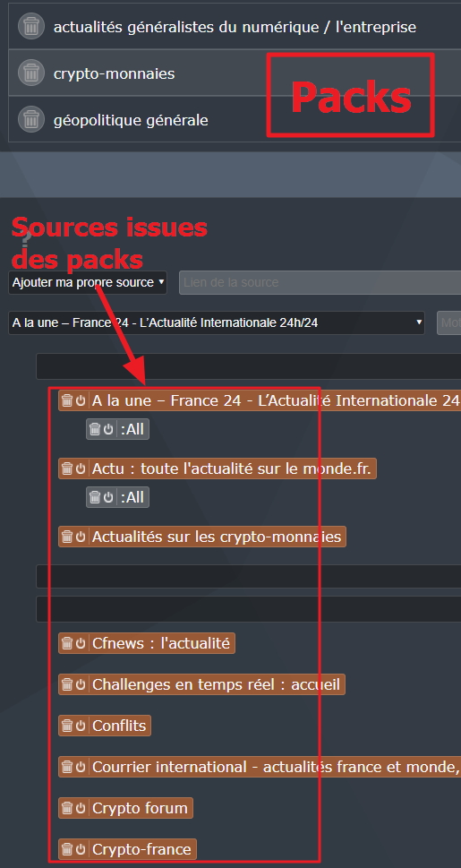Screen dimensions: 461x868
Task: Toggle power on the :All filter under France 24
Action: pos(108,429)
